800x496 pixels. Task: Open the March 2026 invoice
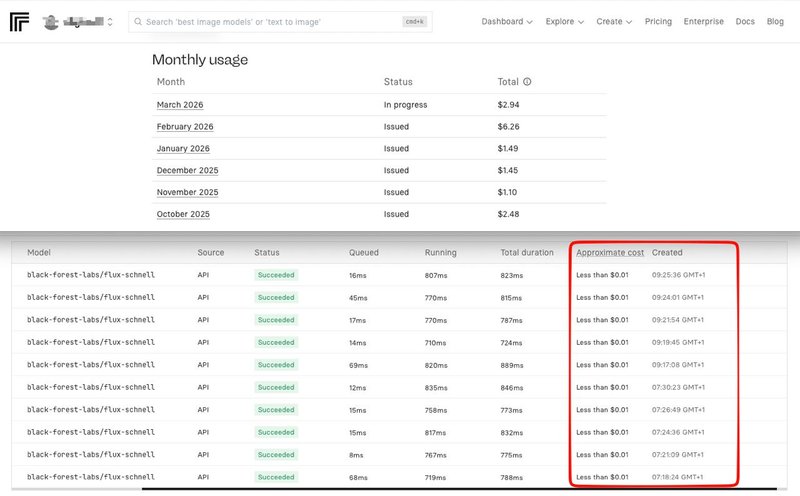pos(180,105)
